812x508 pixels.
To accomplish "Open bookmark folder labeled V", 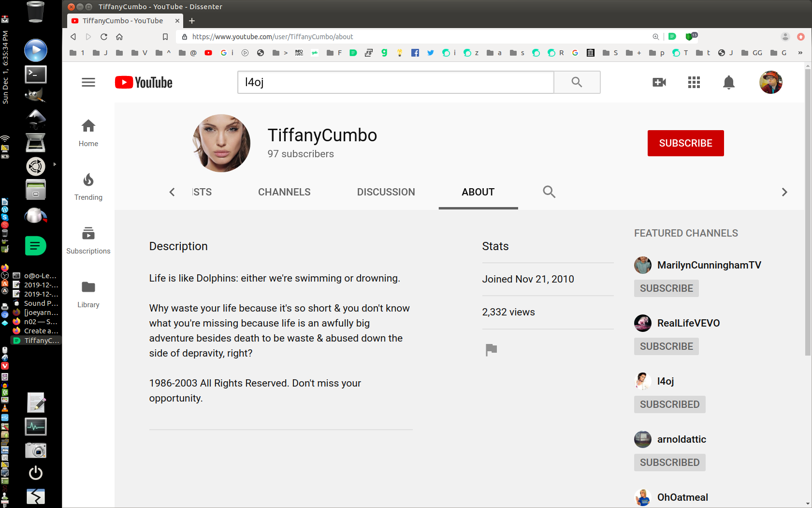I will click(x=139, y=53).
